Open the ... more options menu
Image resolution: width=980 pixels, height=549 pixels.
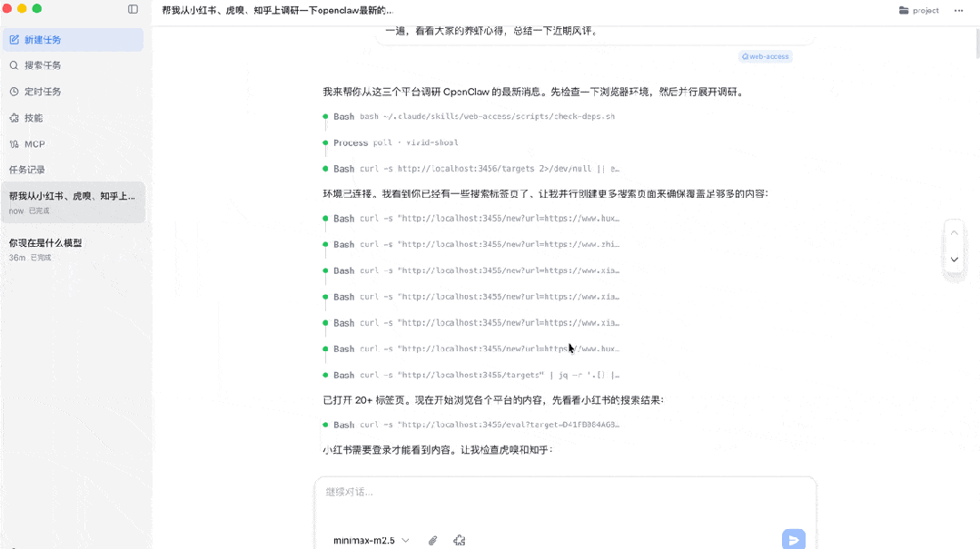960,10
